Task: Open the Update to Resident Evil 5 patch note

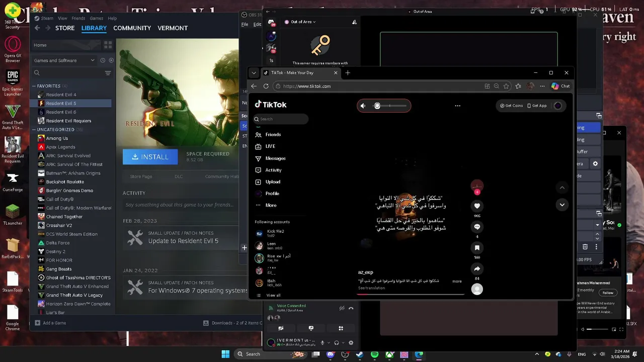Action: 183,241
